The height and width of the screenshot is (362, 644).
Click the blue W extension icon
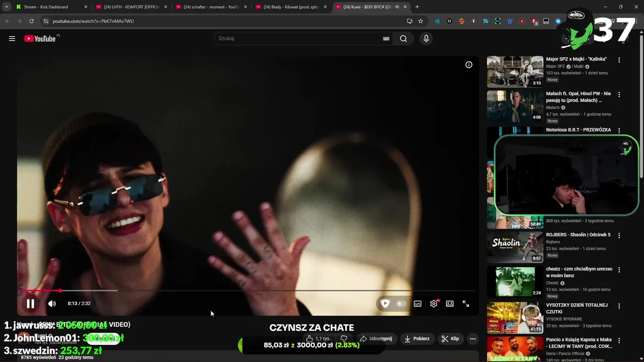tap(510, 21)
